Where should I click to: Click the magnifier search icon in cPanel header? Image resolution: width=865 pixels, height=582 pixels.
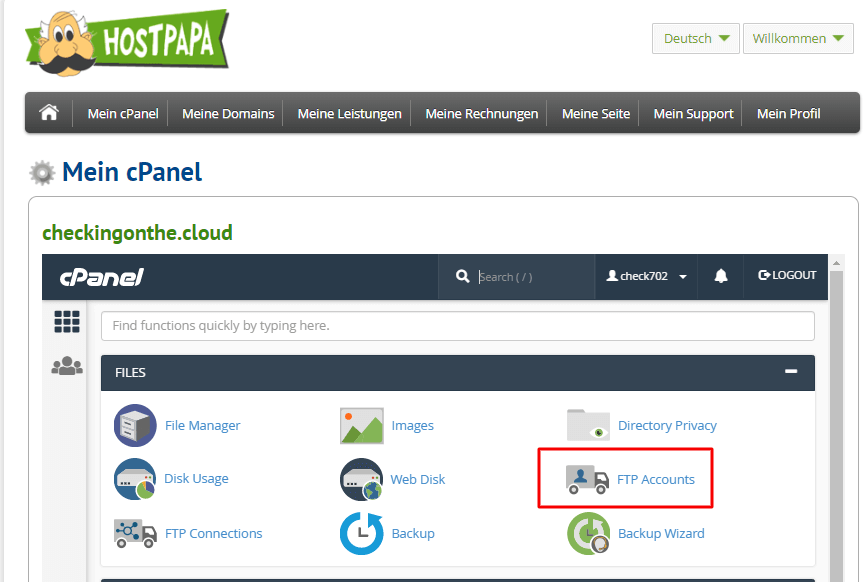click(x=462, y=276)
